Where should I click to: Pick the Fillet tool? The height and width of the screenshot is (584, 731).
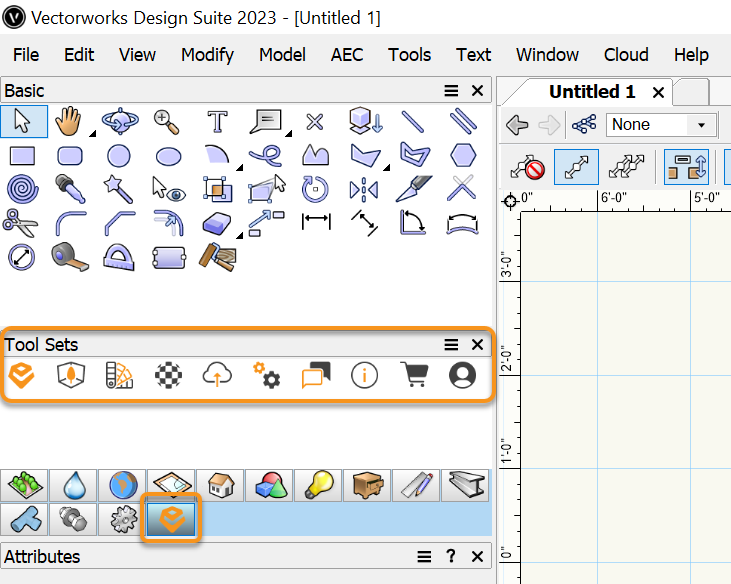(x=71, y=223)
